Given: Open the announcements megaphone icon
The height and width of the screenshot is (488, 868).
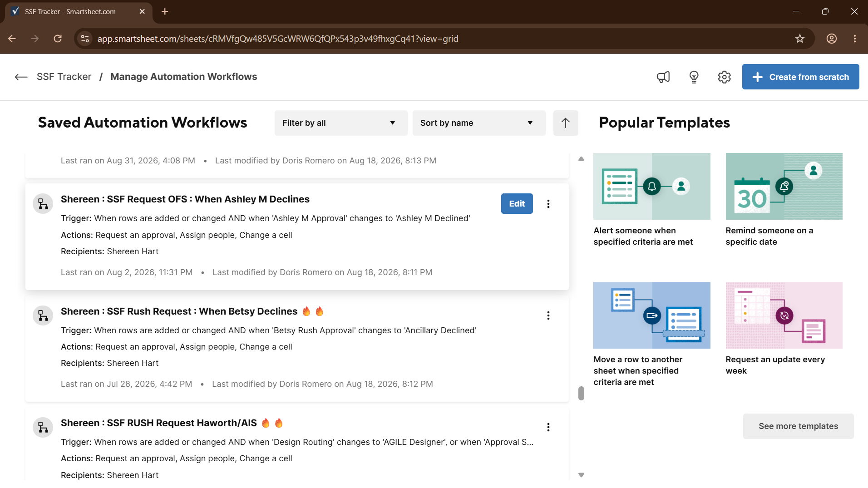Looking at the screenshot, I should click(663, 77).
